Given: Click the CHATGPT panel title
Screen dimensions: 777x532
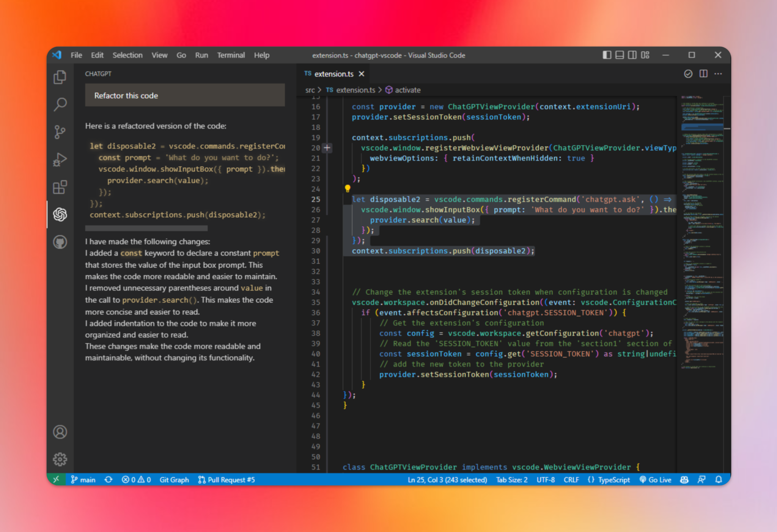Looking at the screenshot, I should 98,74.
